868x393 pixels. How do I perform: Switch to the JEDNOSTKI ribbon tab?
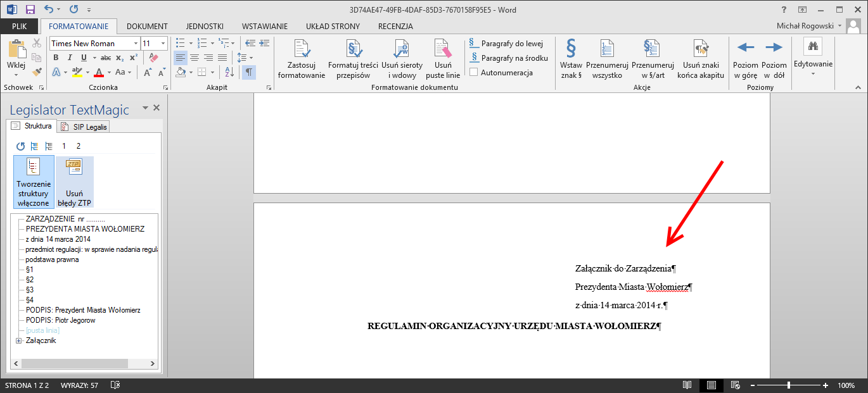tap(205, 26)
